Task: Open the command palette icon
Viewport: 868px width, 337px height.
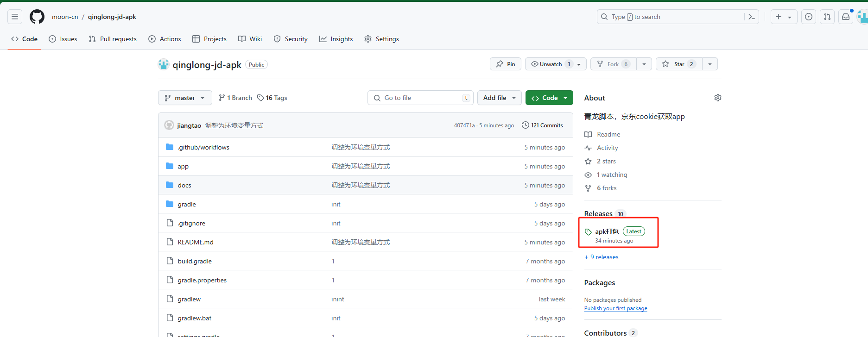Action: click(752, 17)
